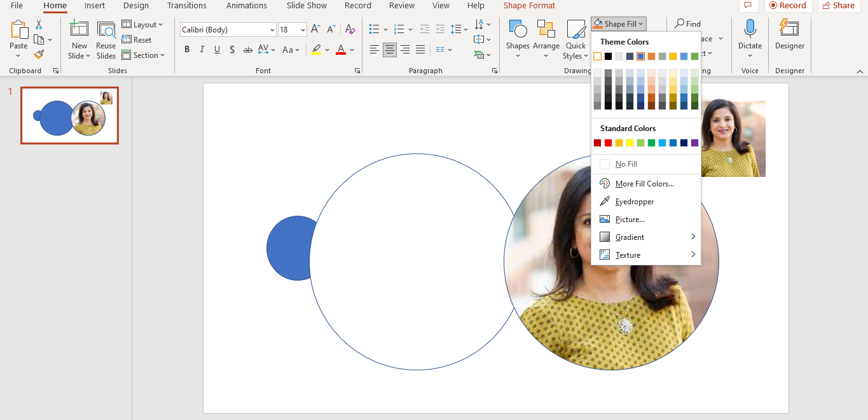Viewport: 868px width, 420px height.
Task: Apply strikethrough formatting
Action: [x=247, y=49]
